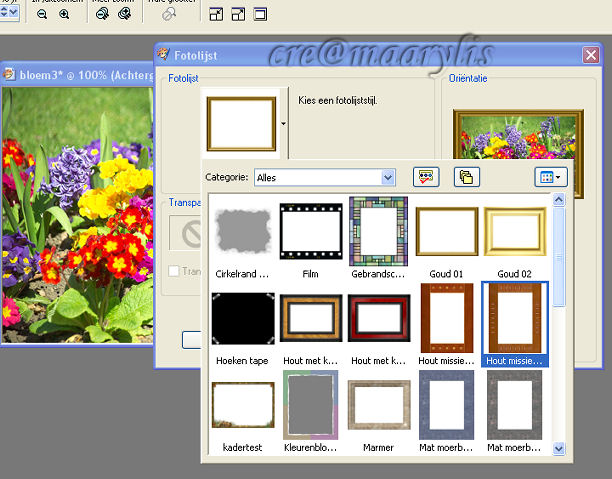
Task: Click the framed flower preview under Oriëntatie
Action: pos(518,135)
